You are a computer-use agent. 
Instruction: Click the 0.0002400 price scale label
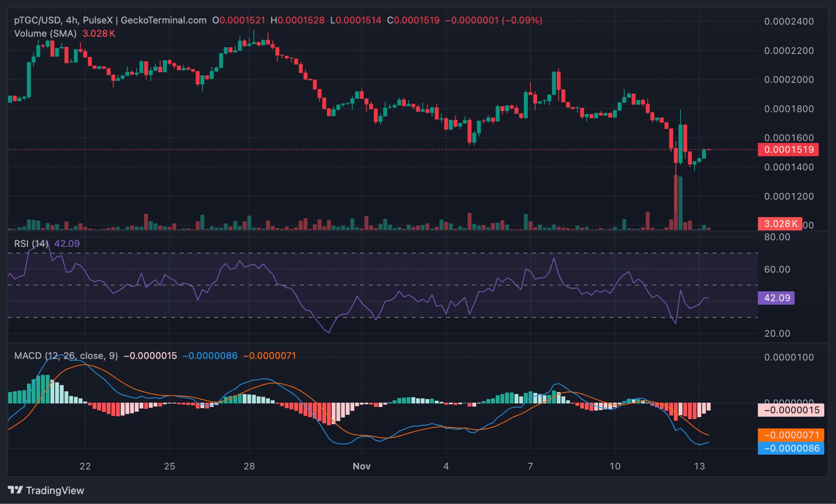[x=789, y=21]
